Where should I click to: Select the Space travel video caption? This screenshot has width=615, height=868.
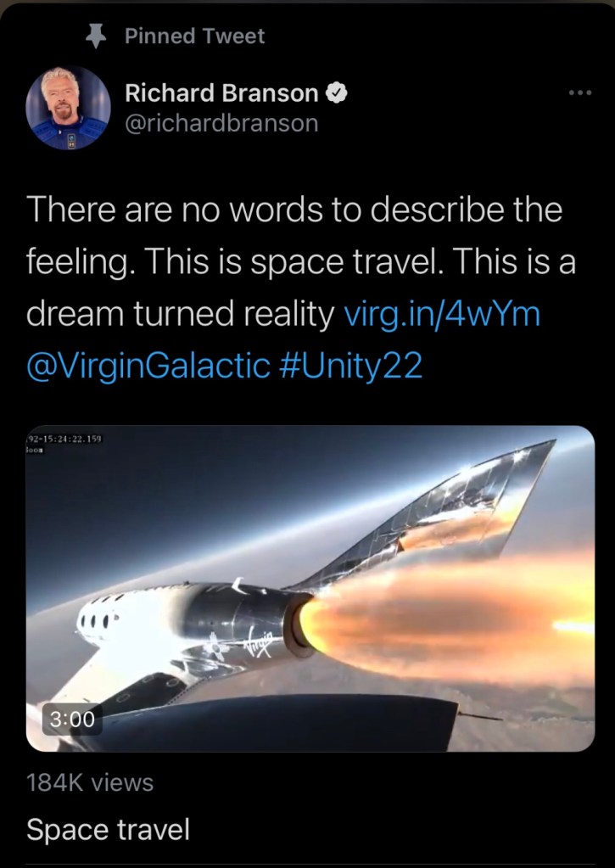[108, 829]
